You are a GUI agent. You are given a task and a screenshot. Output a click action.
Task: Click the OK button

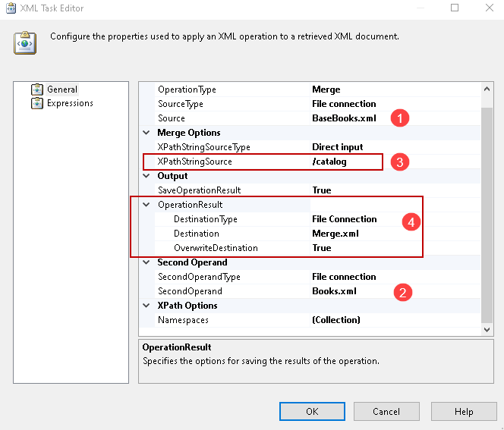coord(312,411)
